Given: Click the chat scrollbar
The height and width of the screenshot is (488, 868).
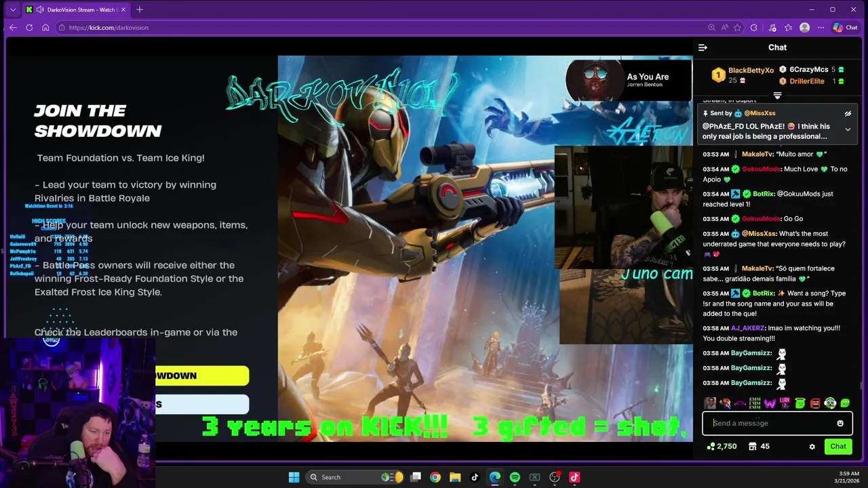Looking at the screenshot, I should pyautogui.click(x=861, y=386).
